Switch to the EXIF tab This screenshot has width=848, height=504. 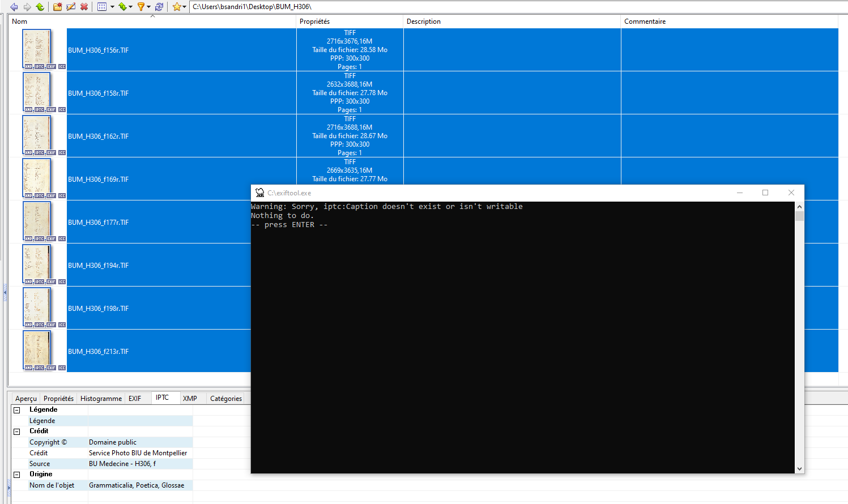point(135,399)
